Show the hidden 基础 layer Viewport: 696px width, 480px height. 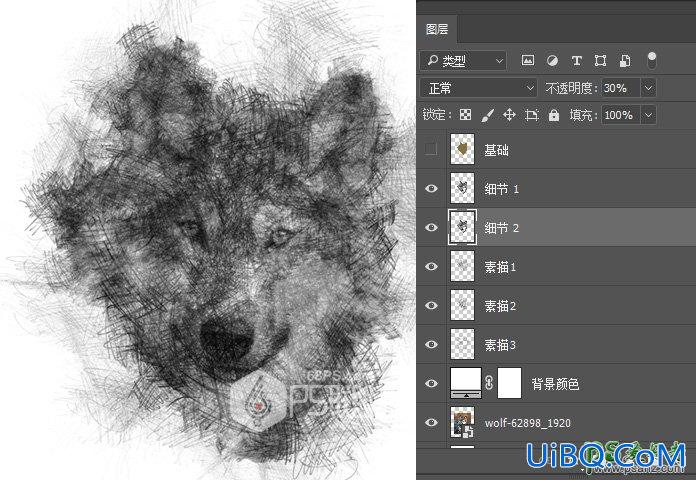point(431,149)
